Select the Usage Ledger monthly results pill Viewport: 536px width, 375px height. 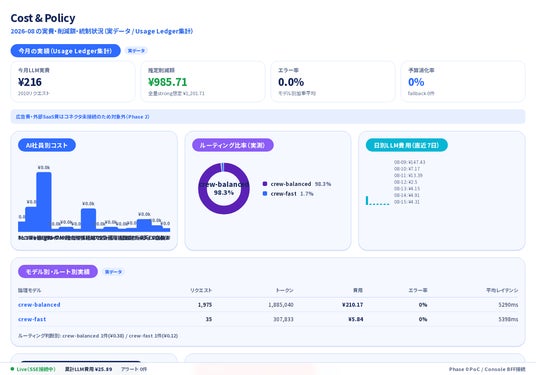point(66,51)
